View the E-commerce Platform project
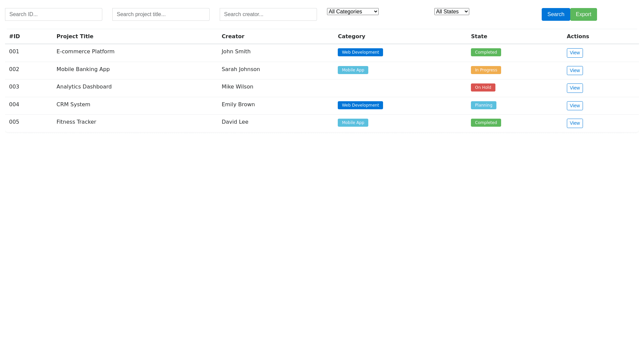The width and height of the screenshot is (644, 362). coord(575,53)
